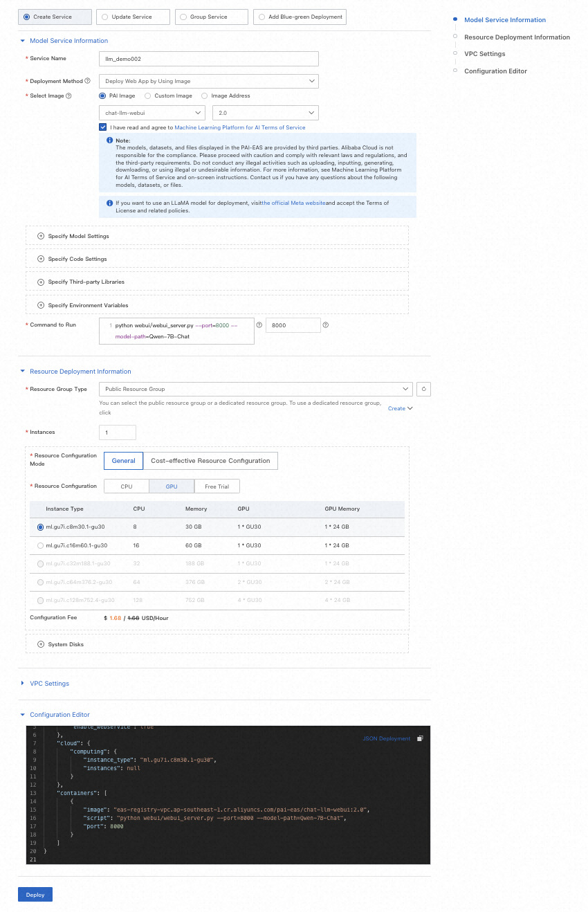The width and height of the screenshot is (588, 912).
Task: Click the JSON Deployment link
Action: point(387,738)
